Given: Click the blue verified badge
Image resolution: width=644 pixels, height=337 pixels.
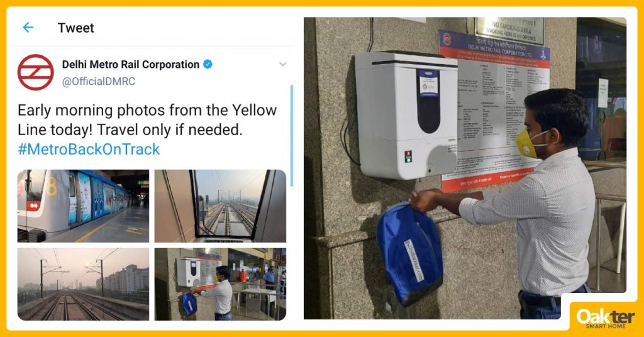Looking at the screenshot, I should tap(208, 64).
